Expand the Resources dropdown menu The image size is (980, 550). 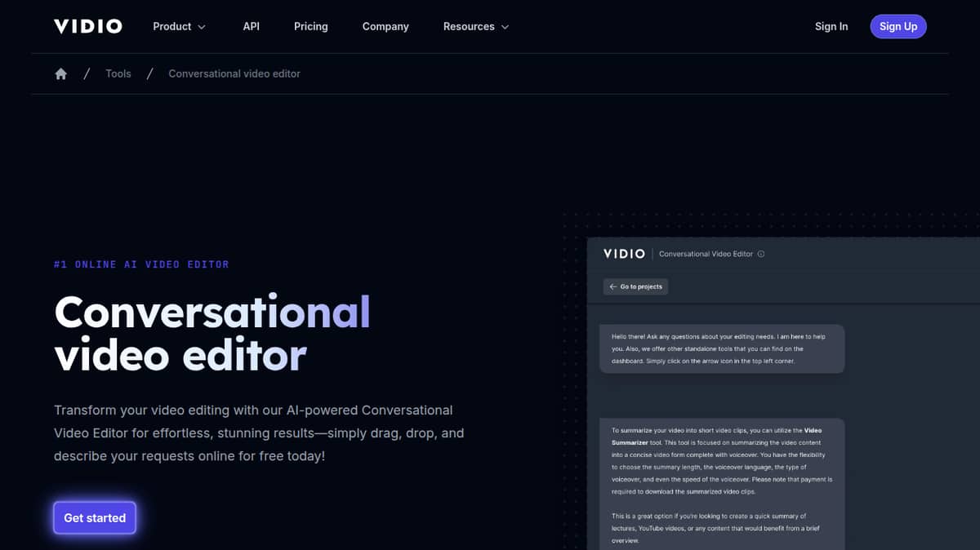pyautogui.click(x=476, y=26)
